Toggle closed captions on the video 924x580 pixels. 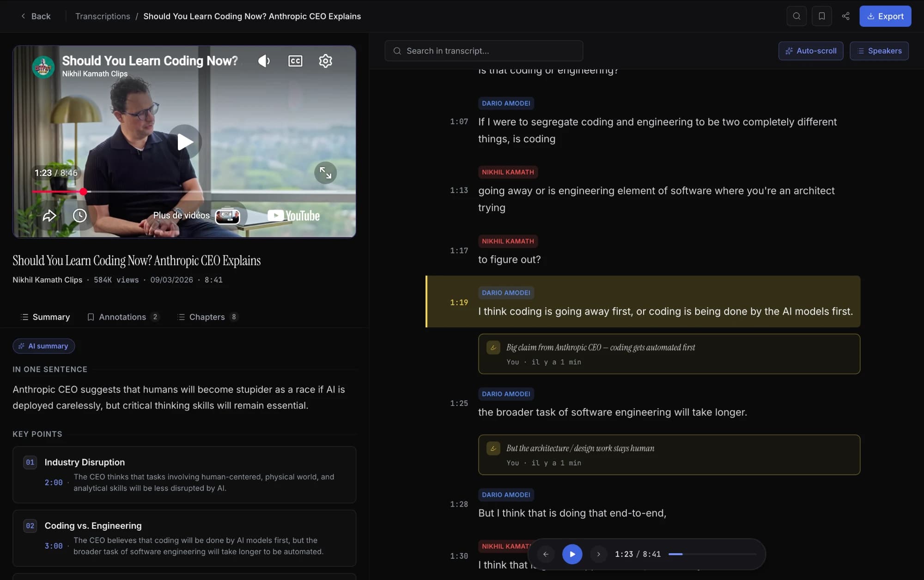295,61
